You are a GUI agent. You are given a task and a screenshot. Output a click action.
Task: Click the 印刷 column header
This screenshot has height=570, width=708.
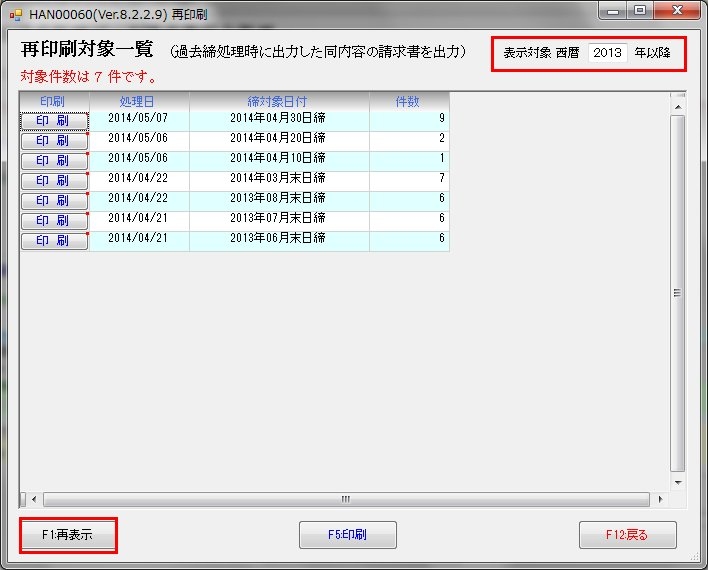pyautogui.click(x=54, y=102)
